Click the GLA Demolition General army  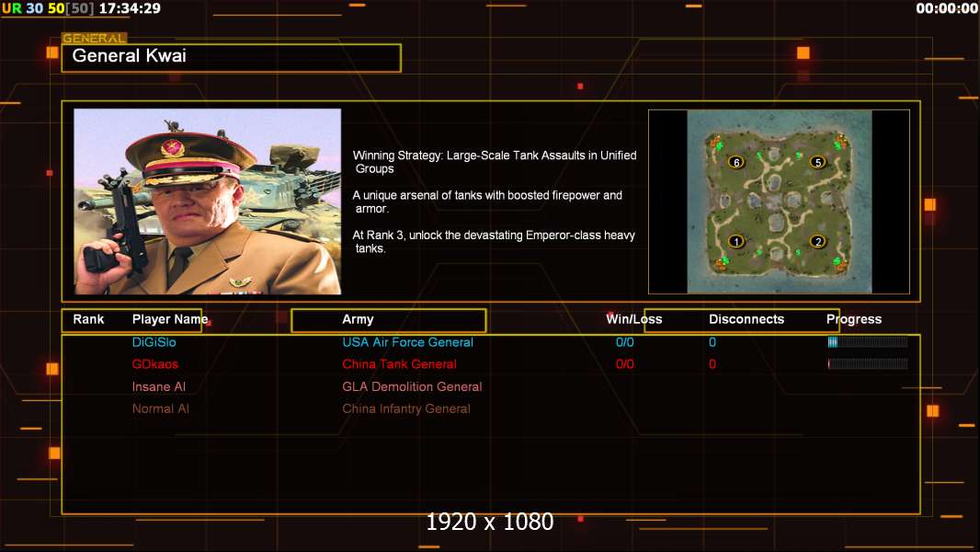point(412,386)
